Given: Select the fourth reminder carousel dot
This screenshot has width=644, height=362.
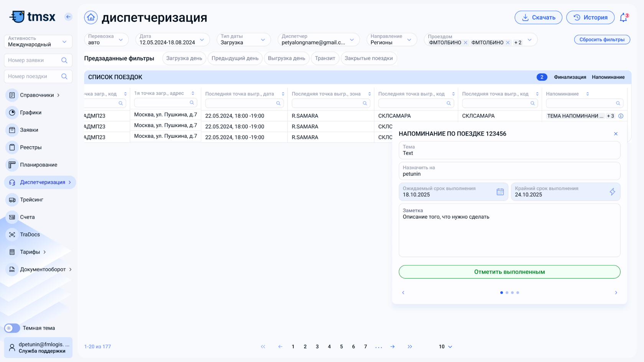Looking at the screenshot, I should (517, 293).
